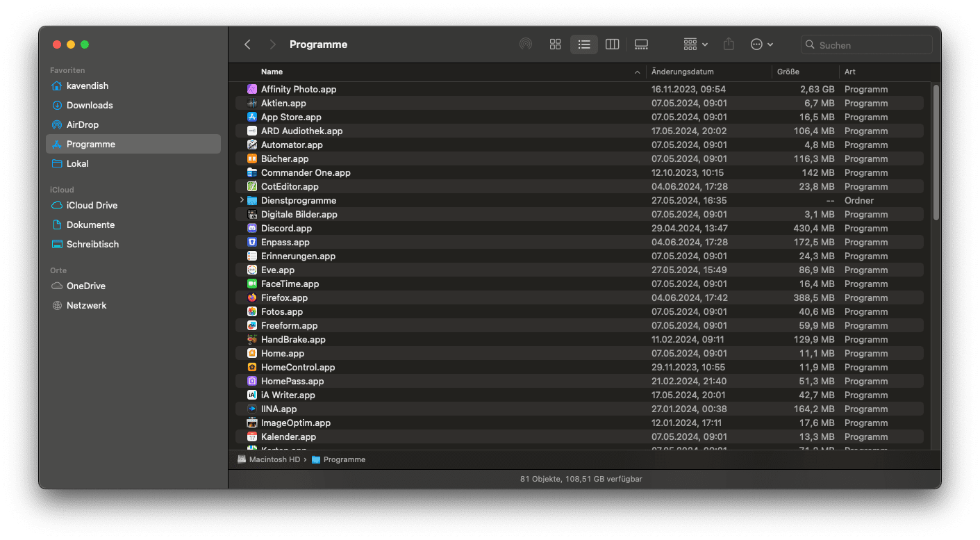Sort by Name column header
The width and height of the screenshot is (980, 540).
point(272,72)
